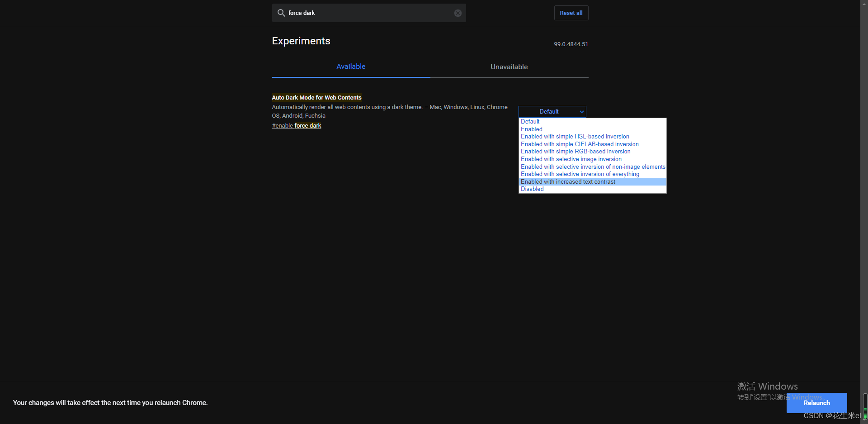Select "Enabled with increased text contrast"

pos(568,181)
